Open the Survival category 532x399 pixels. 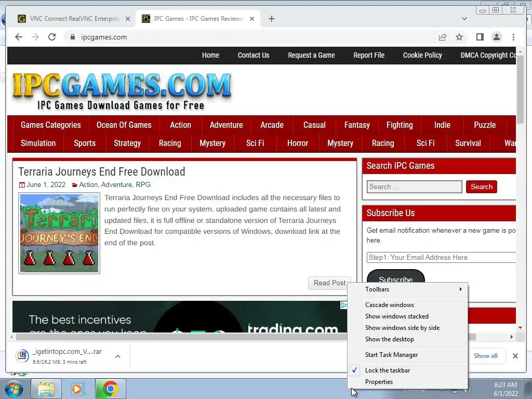[468, 143]
